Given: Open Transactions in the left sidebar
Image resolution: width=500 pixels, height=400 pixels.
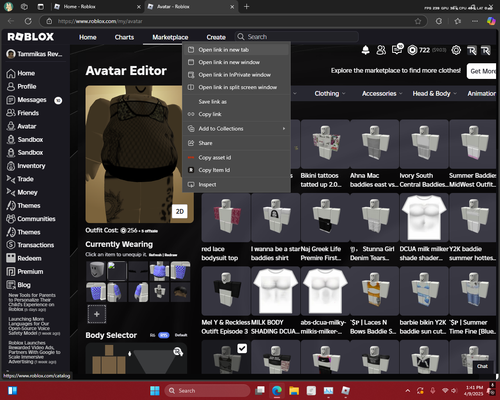Looking at the screenshot, I should coord(30,245).
